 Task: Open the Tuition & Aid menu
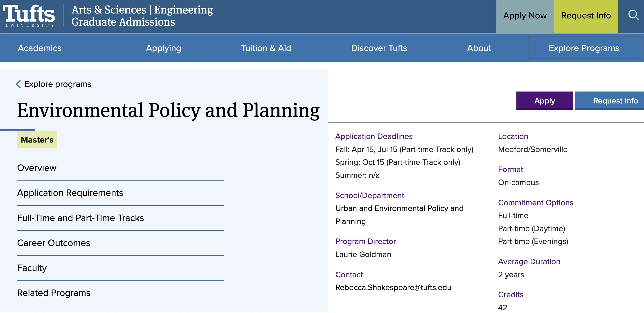coord(266,48)
